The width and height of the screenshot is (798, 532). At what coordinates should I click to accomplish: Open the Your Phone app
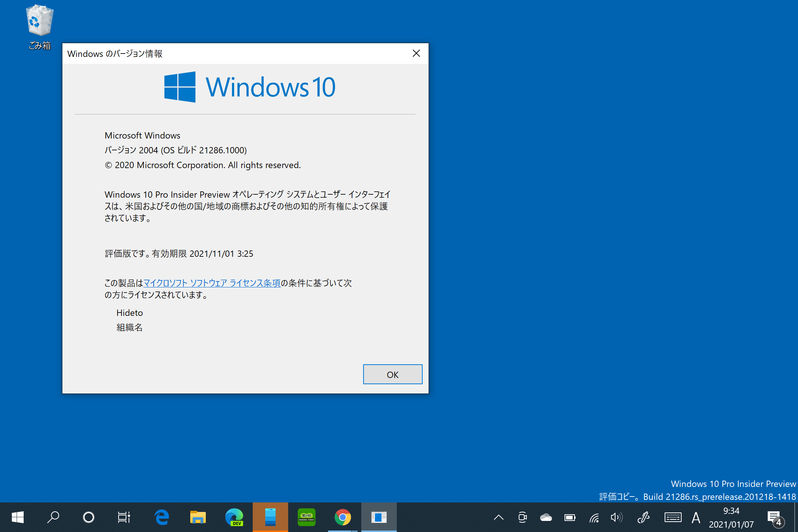[270, 517]
